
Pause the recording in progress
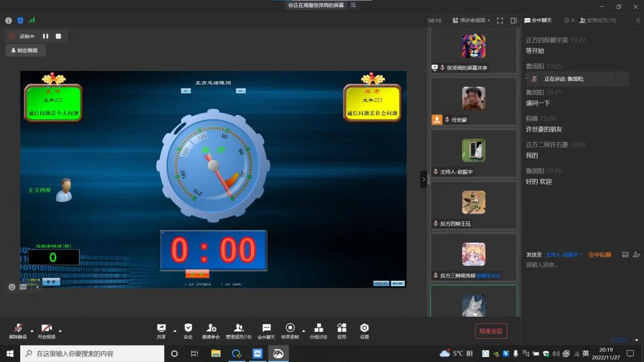coord(45,36)
